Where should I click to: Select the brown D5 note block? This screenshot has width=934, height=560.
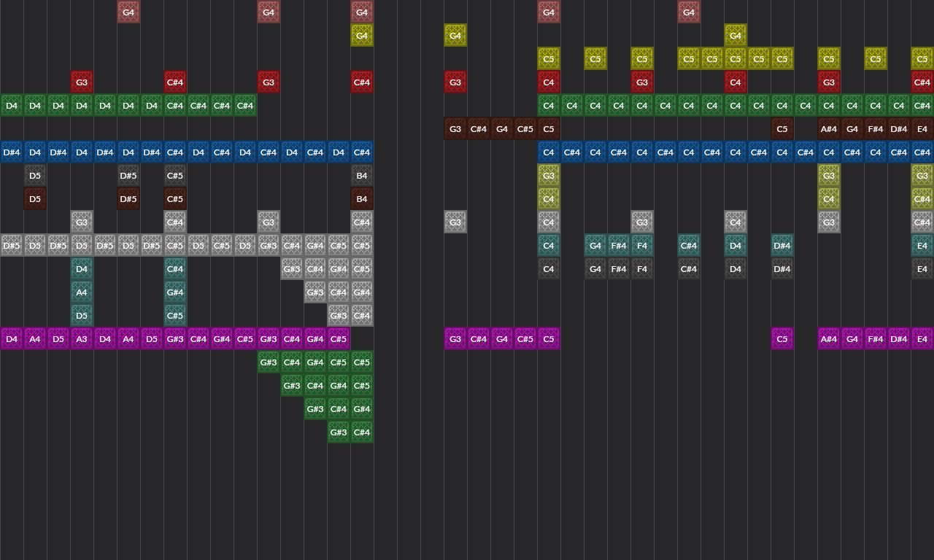(35, 199)
